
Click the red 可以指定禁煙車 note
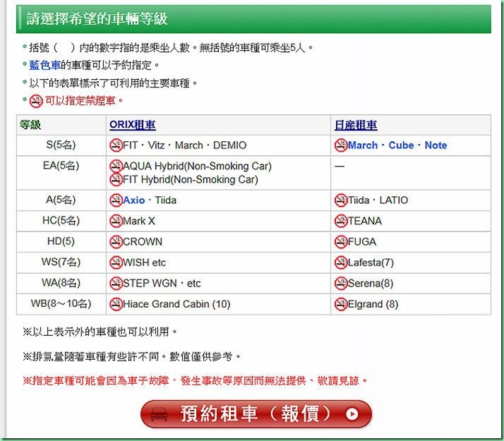click(x=83, y=101)
